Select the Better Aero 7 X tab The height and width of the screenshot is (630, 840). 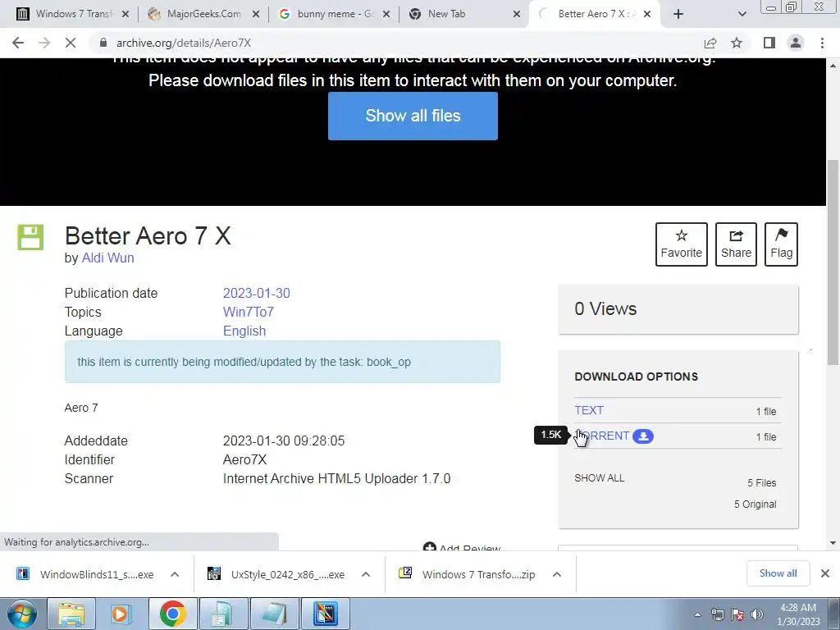pyautogui.click(x=595, y=14)
